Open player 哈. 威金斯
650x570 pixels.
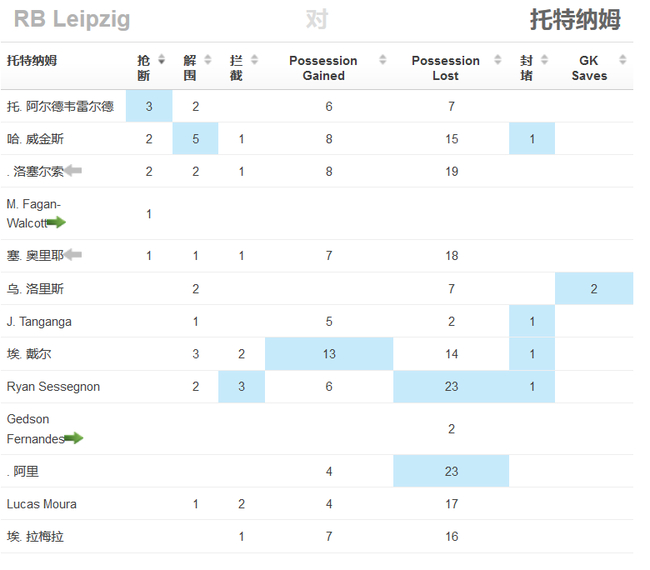[35, 139]
